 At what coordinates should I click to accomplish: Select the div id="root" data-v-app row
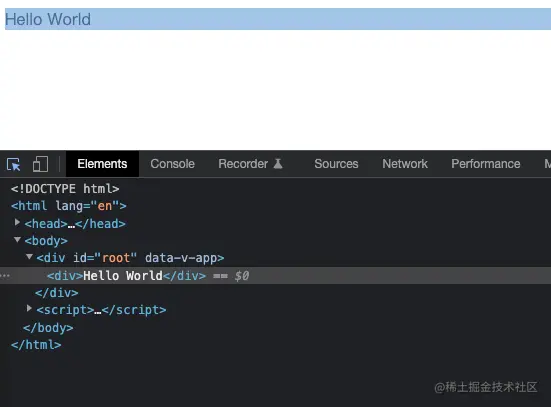pos(130,258)
